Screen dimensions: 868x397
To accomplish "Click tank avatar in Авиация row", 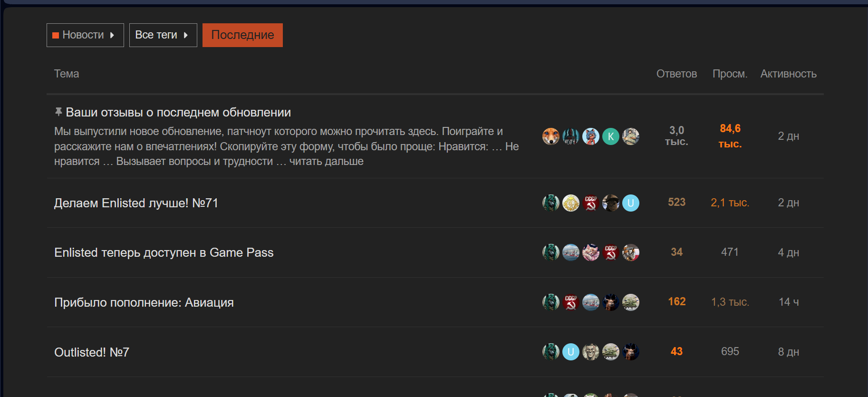I will (631, 302).
